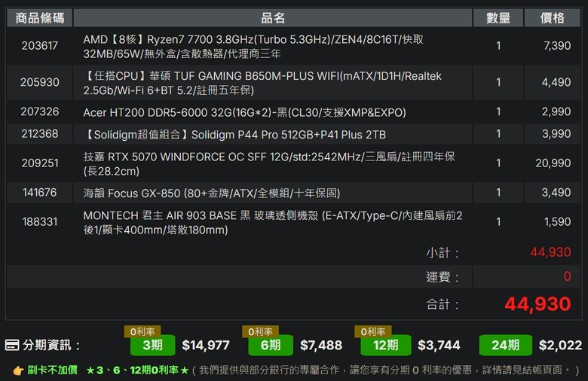The height and width of the screenshot is (381, 588).
Task: Click the 0利率 badge above 3期
Action: pos(142,331)
